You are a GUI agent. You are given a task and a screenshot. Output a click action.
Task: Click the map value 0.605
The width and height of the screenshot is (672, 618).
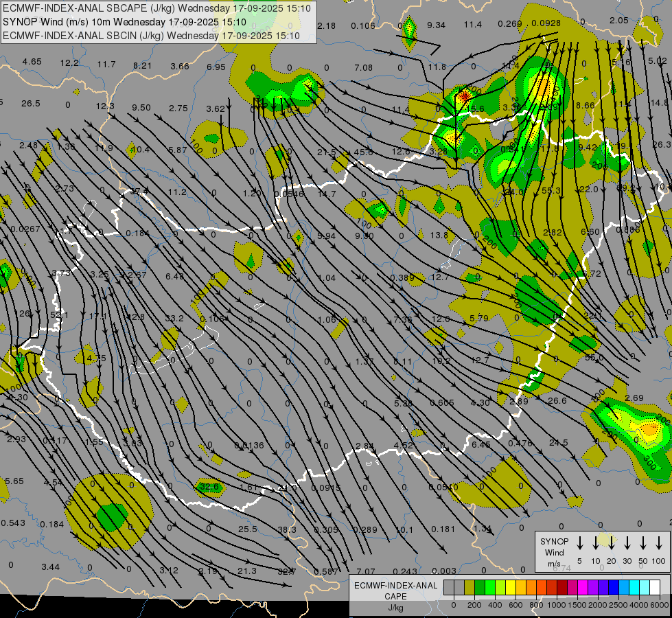(x=442, y=402)
